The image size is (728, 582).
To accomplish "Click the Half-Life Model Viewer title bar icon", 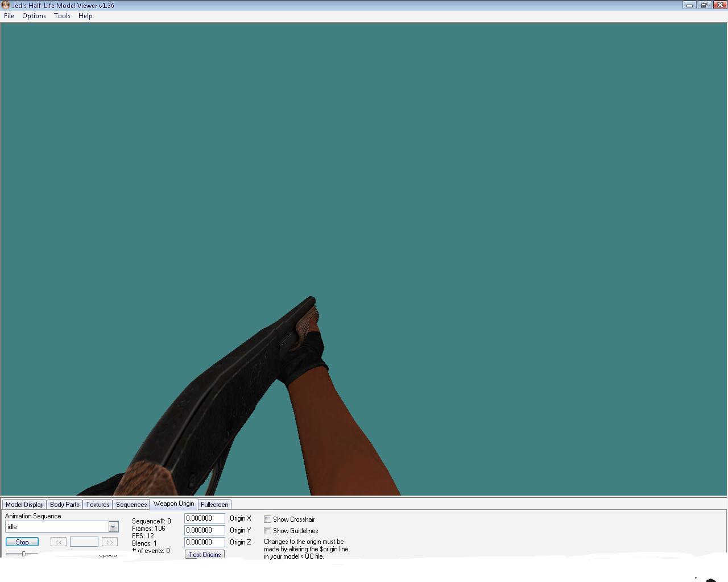I will click(x=6, y=5).
